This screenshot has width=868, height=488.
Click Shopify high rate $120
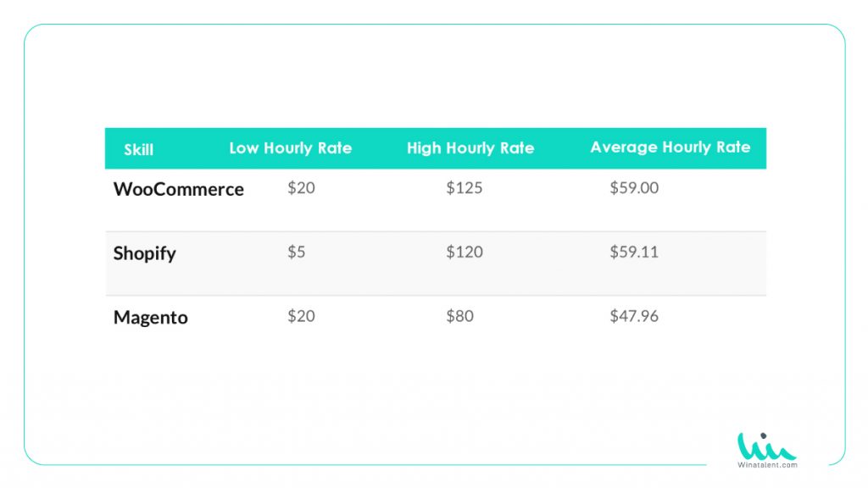tap(465, 252)
